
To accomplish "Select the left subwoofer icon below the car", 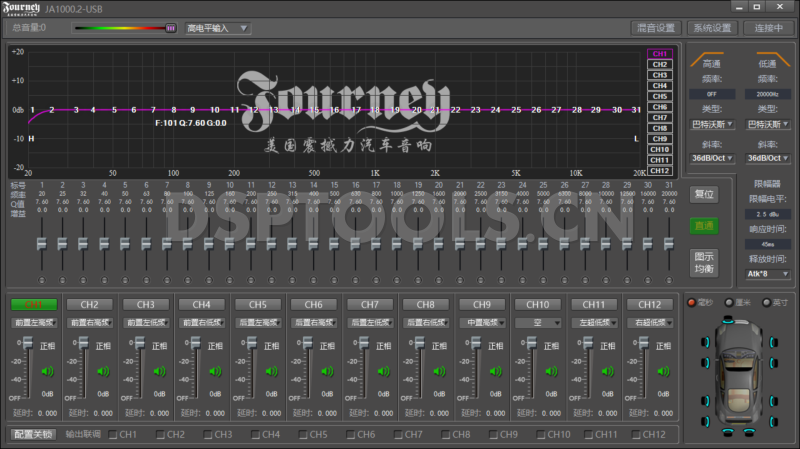I will tap(728, 432).
